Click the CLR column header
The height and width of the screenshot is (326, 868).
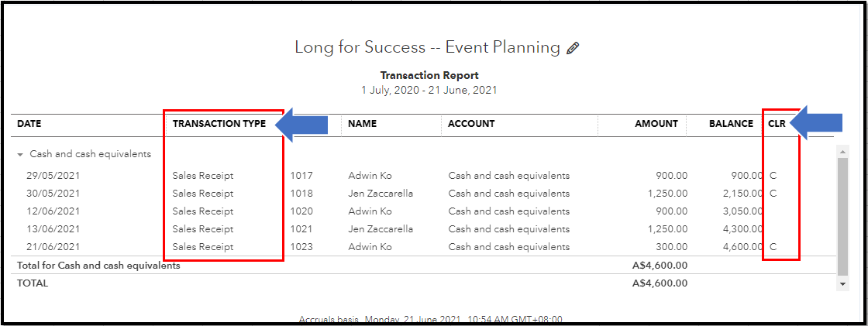777,124
